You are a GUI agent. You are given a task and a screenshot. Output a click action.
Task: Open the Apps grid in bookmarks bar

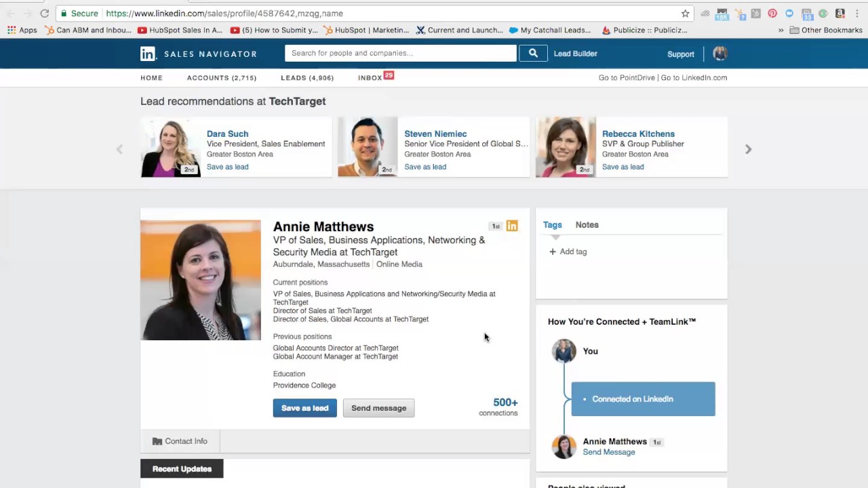tap(22, 30)
